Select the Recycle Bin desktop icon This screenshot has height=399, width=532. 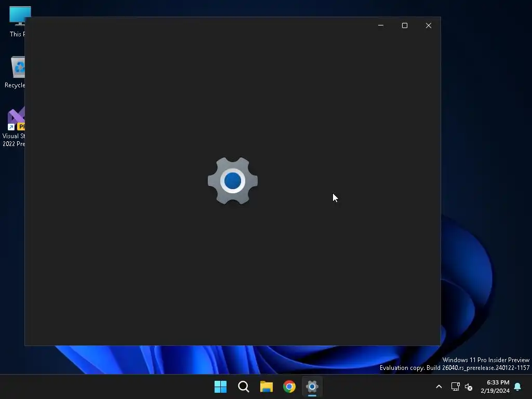click(15, 72)
